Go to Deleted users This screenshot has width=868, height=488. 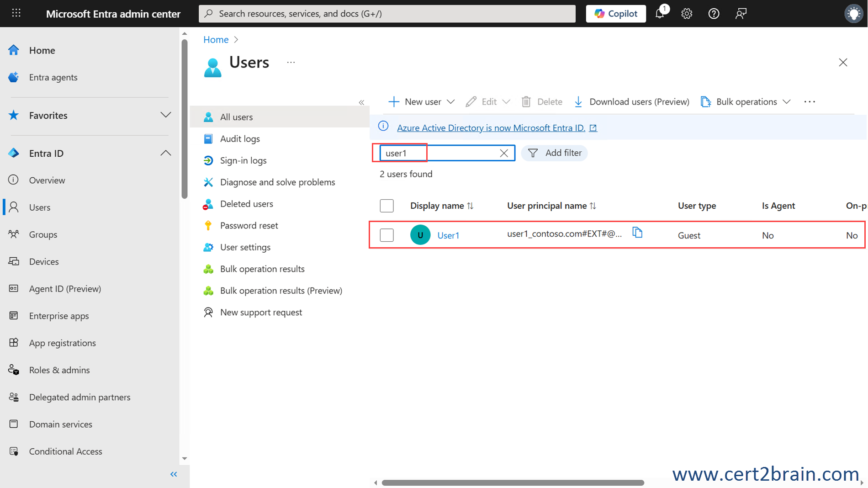coord(246,204)
